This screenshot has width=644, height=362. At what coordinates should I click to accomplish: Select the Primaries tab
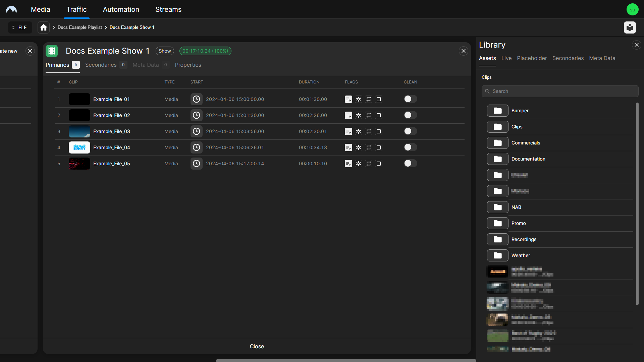[62, 65]
